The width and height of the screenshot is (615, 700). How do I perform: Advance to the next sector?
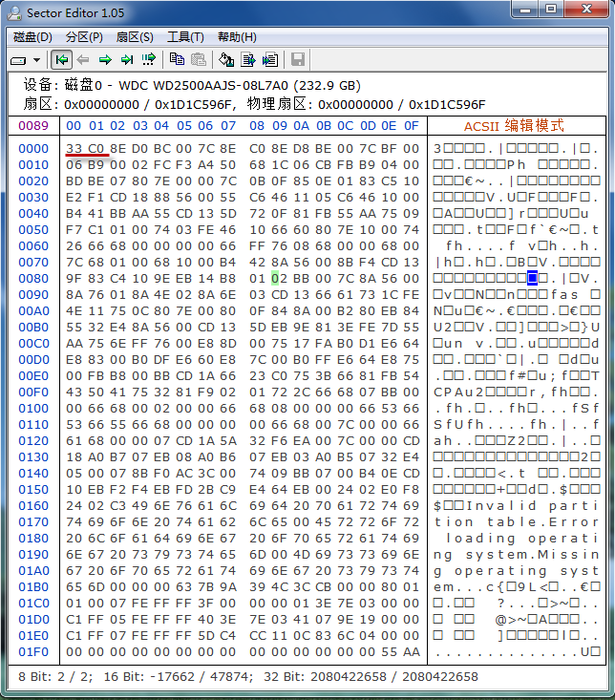105,59
